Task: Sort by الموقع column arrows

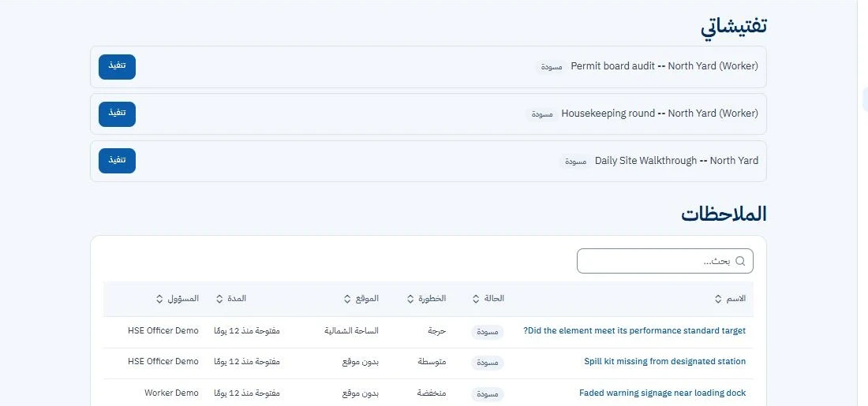Action: (x=347, y=299)
